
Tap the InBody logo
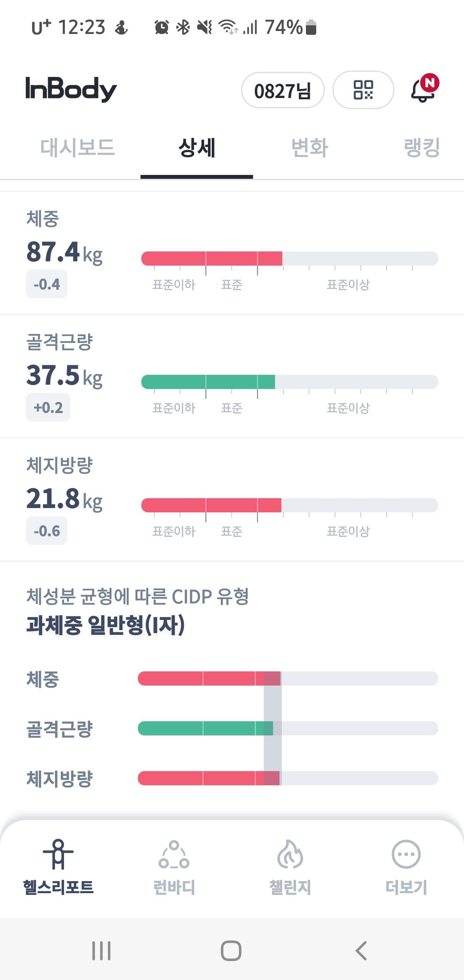(71, 89)
